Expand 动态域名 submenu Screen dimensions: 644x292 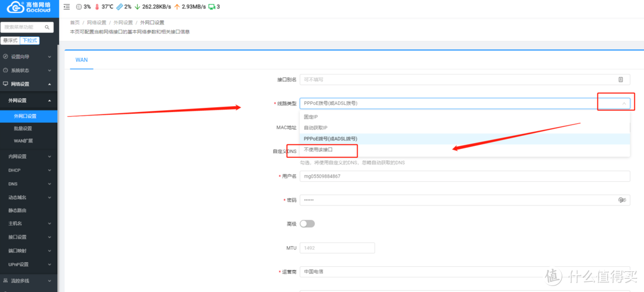(29, 197)
